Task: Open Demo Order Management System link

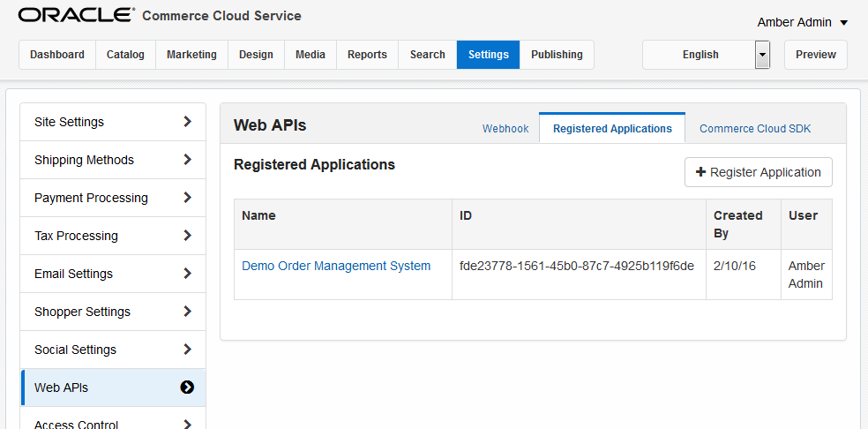Action: click(336, 266)
